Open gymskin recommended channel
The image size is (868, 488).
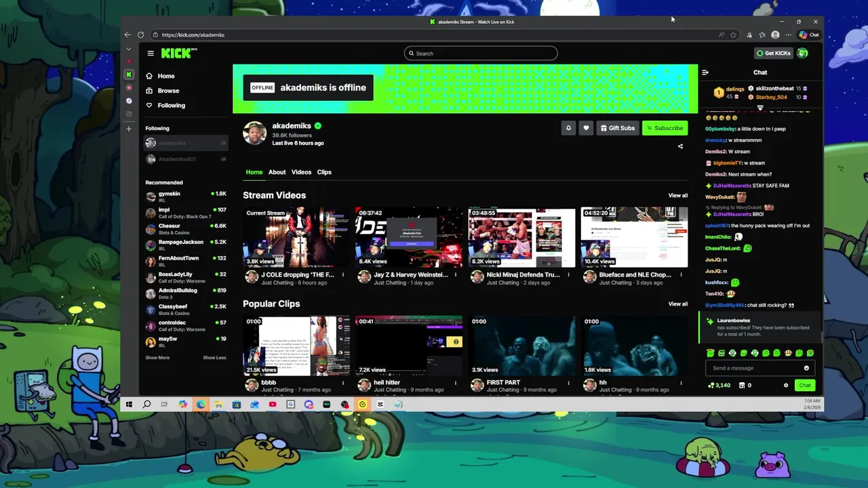[186, 197]
